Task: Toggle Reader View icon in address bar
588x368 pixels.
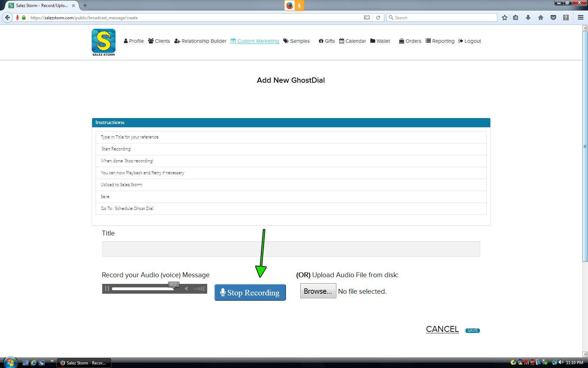Action: coord(366,18)
